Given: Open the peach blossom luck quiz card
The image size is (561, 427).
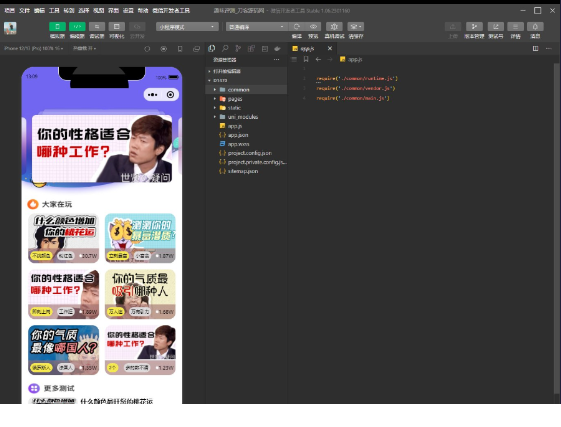Looking at the screenshot, I should pos(64,238).
